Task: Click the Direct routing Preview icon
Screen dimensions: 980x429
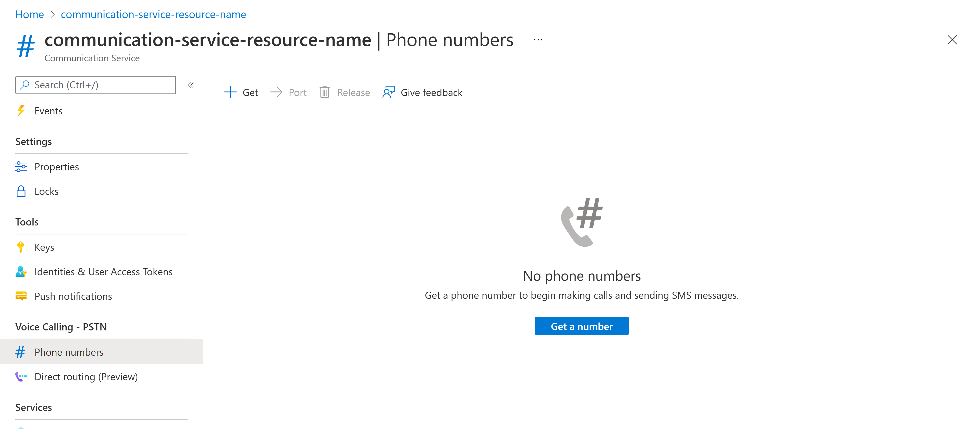Action: tap(21, 376)
